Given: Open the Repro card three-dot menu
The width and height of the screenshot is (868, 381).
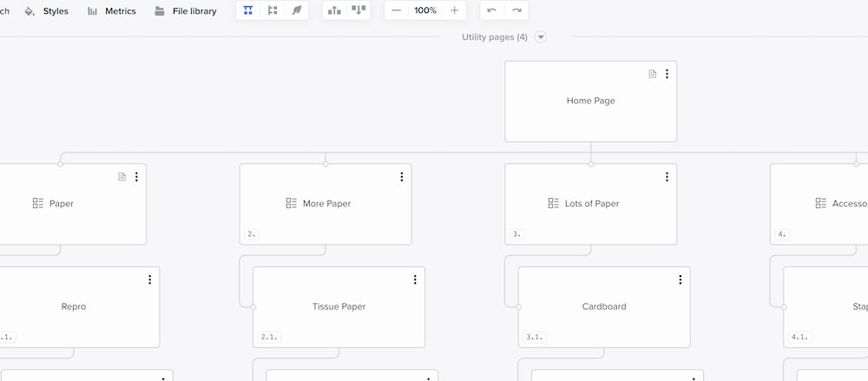Looking at the screenshot, I should [x=150, y=279].
